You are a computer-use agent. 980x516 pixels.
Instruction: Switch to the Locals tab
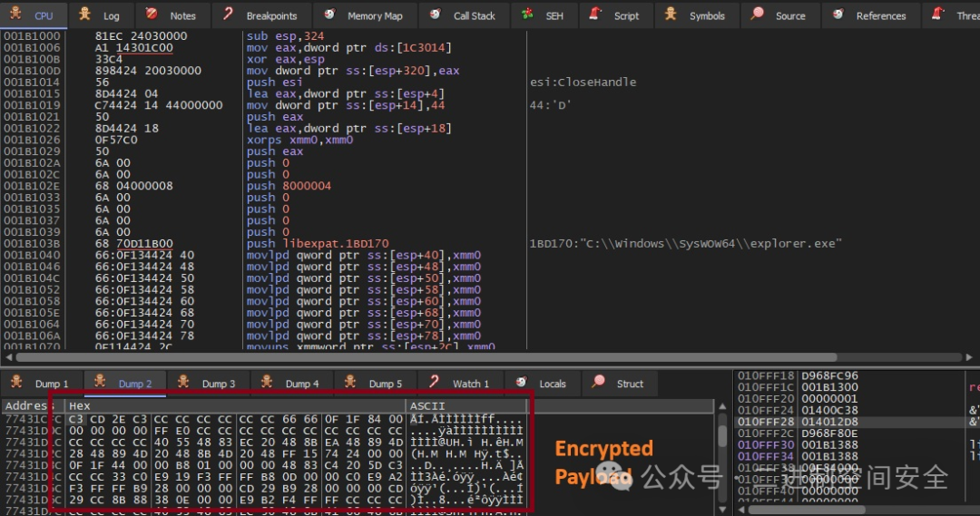541,383
